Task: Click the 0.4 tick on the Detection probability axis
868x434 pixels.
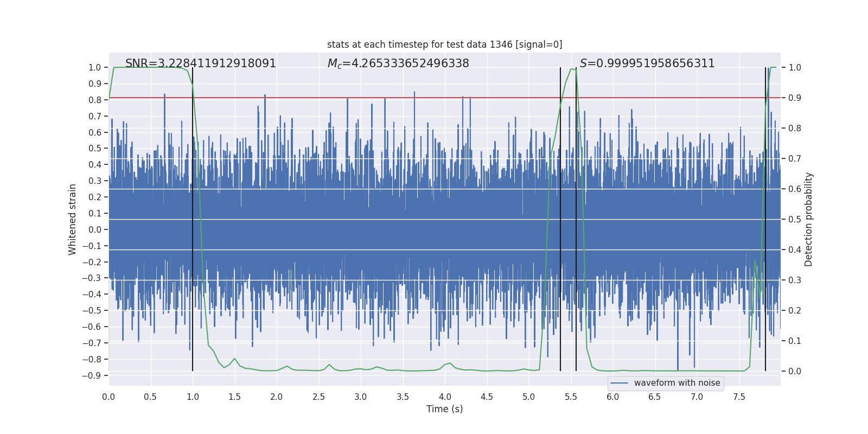Action: [795, 250]
